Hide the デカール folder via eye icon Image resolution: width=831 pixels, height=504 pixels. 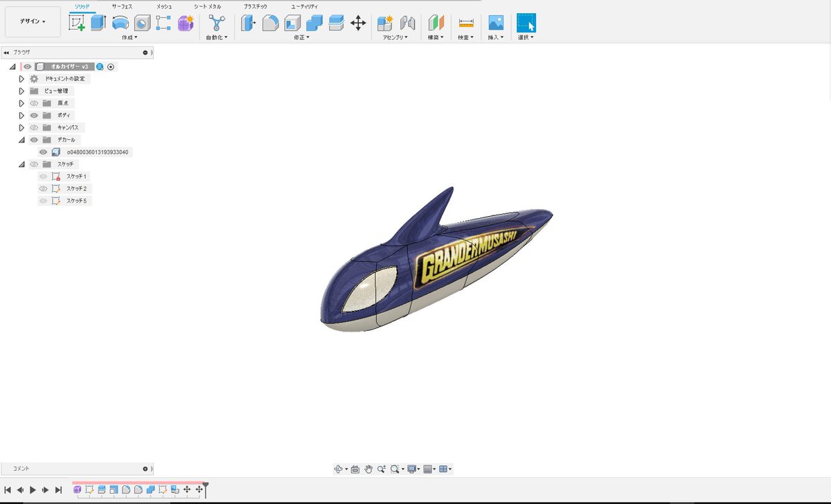(x=34, y=140)
